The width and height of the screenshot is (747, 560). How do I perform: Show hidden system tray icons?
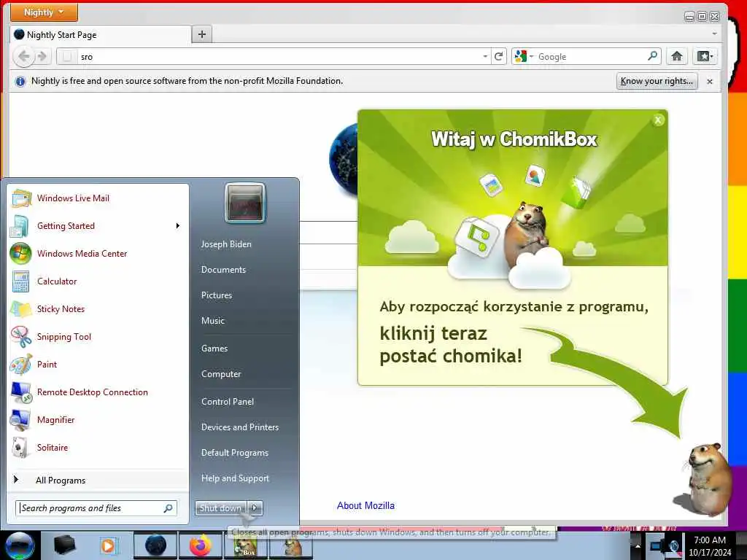[x=638, y=545]
